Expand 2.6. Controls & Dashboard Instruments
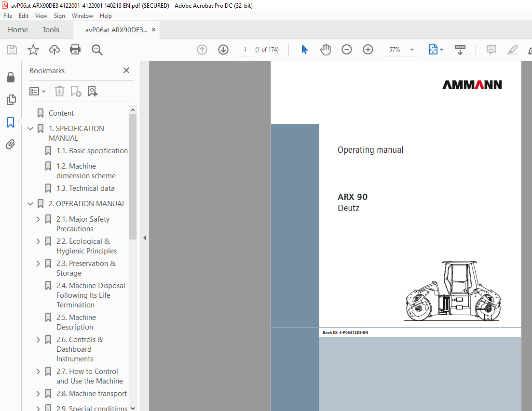The image size is (532, 411). pyautogui.click(x=38, y=340)
